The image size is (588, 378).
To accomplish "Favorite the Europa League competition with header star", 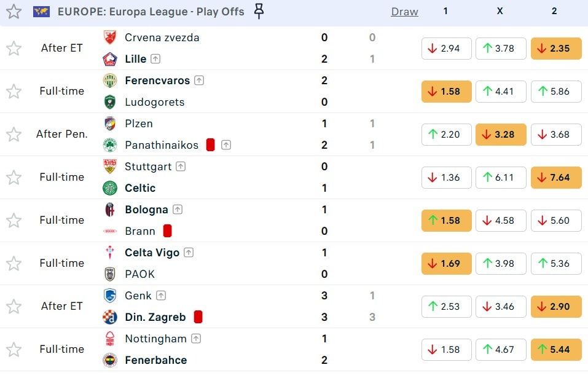I will click(x=14, y=12).
